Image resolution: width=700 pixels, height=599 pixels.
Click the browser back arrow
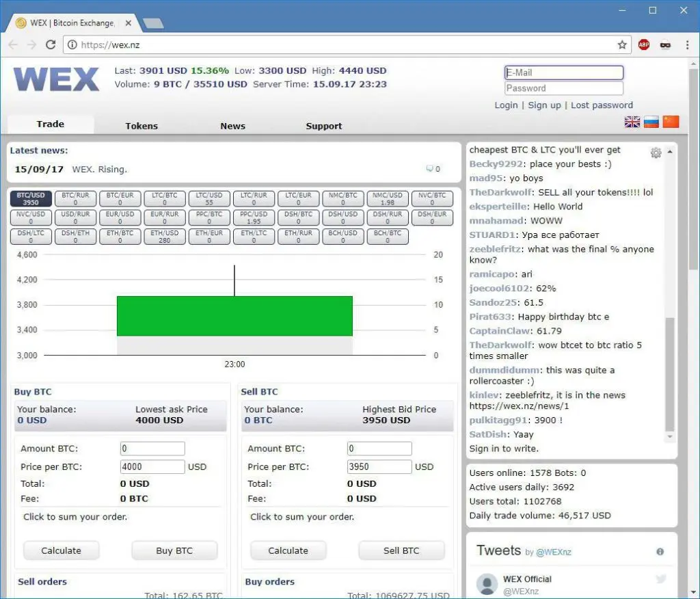[13, 44]
